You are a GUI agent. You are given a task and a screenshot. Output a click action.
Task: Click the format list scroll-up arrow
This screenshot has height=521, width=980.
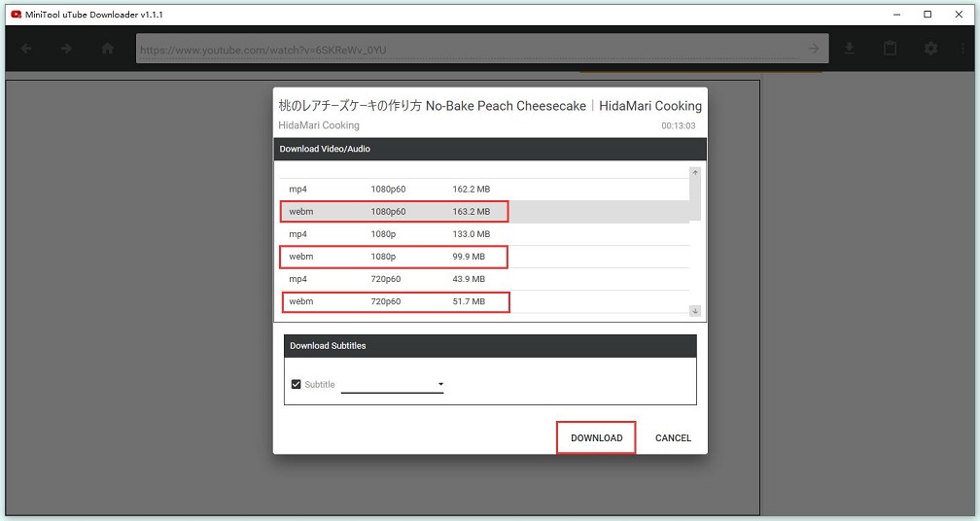tap(695, 172)
